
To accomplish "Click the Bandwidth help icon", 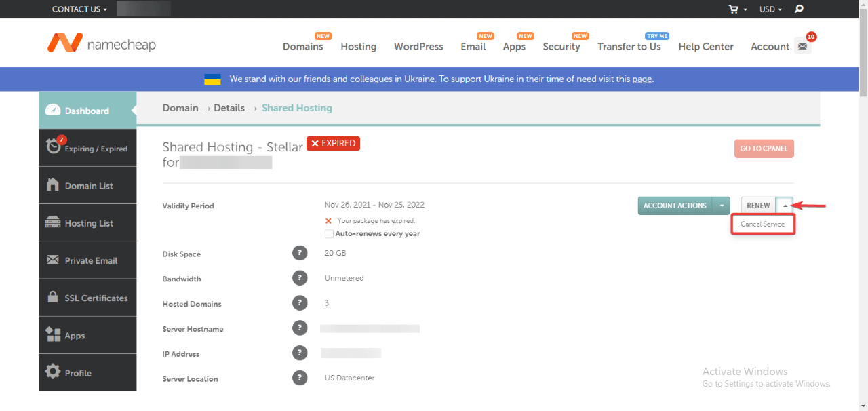I will [300, 278].
